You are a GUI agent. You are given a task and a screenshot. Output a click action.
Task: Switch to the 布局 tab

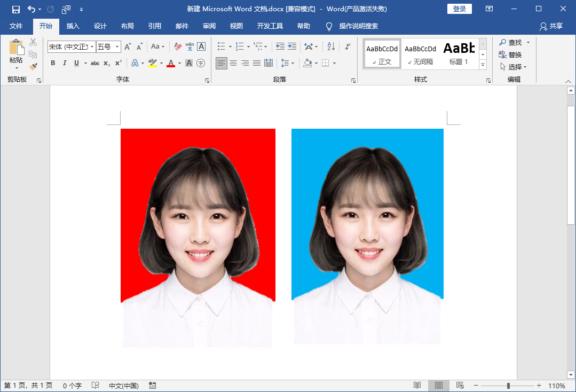coord(127,26)
